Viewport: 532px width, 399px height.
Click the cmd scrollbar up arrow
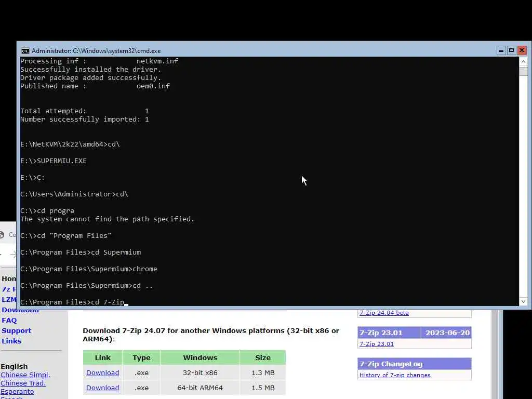[x=523, y=61]
